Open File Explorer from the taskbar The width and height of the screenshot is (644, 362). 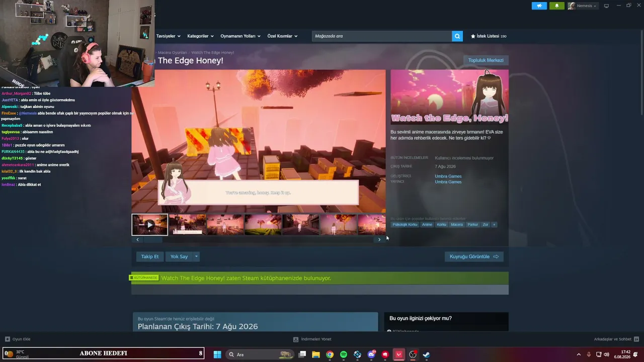pos(316,354)
